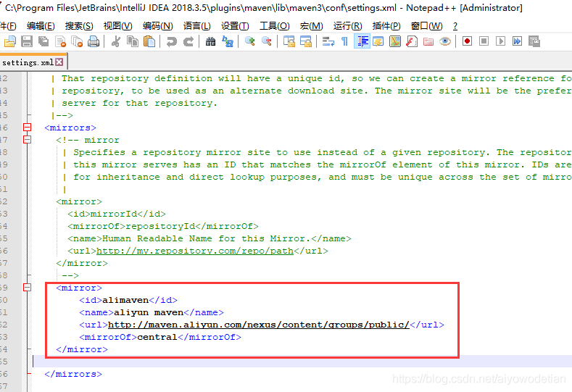Open Find with the binoculars icon
572x392 pixels.
tap(210, 41)
